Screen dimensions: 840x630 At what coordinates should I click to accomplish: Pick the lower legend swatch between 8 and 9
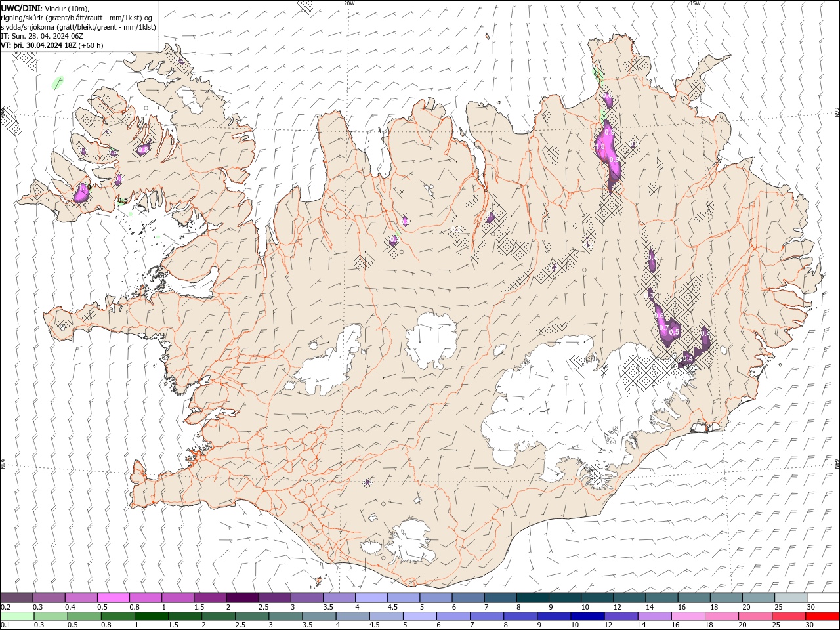click(x=520, y=616)
